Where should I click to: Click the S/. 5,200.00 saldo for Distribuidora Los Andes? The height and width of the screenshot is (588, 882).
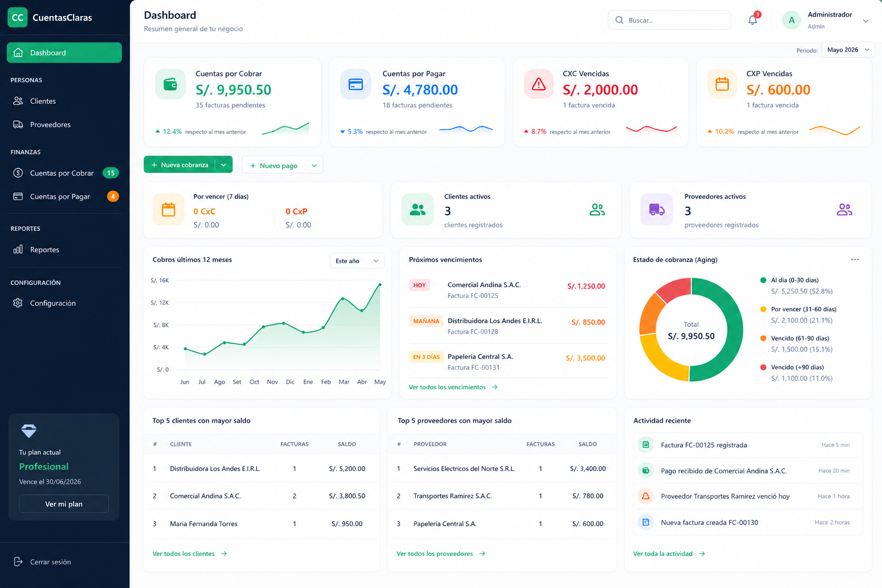[347, 469]
